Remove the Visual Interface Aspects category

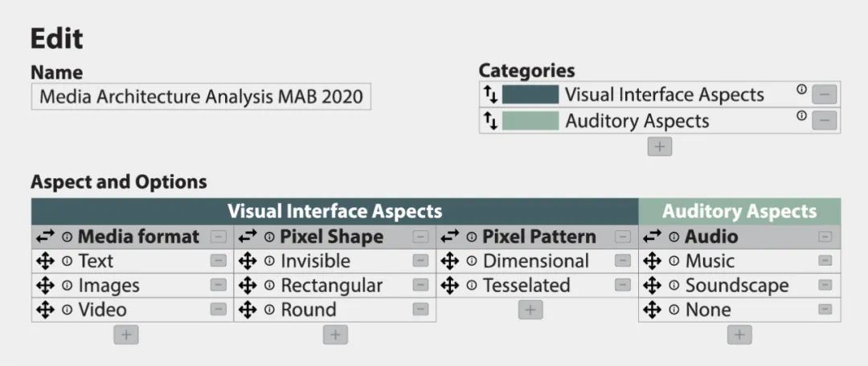click(825, 95)
